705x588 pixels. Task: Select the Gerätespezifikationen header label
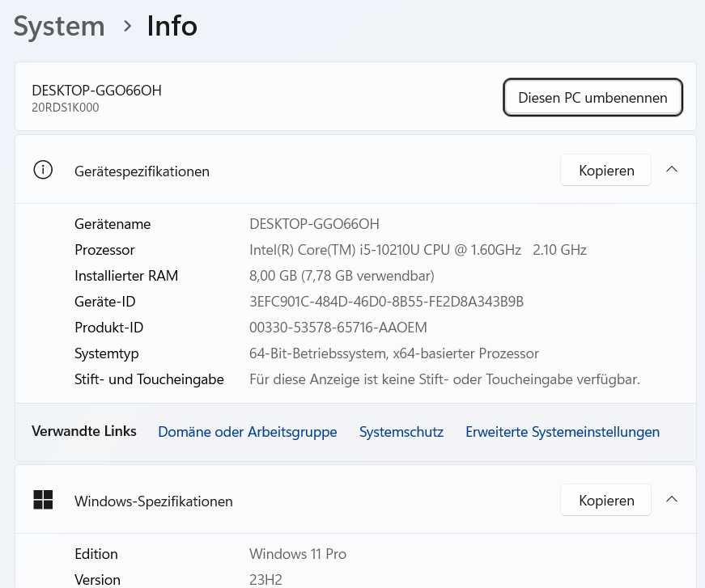142,171
